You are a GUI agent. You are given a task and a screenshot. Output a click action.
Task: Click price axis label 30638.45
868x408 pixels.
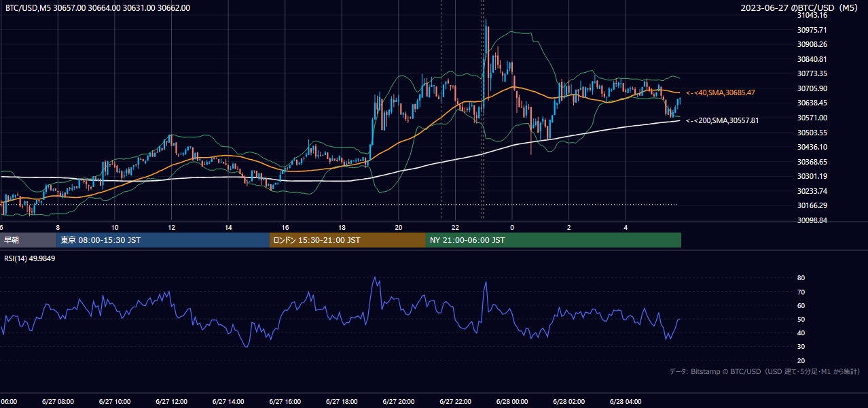812,103
